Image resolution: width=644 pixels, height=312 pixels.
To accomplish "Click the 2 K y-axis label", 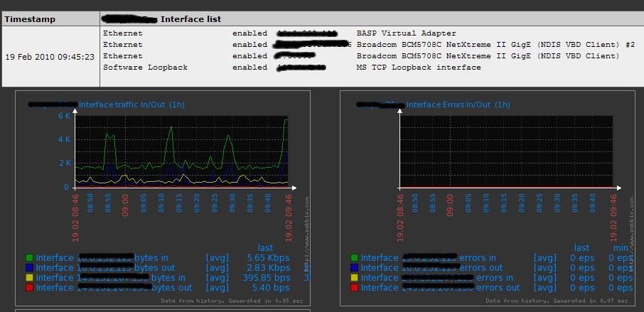I will [65, 163].
